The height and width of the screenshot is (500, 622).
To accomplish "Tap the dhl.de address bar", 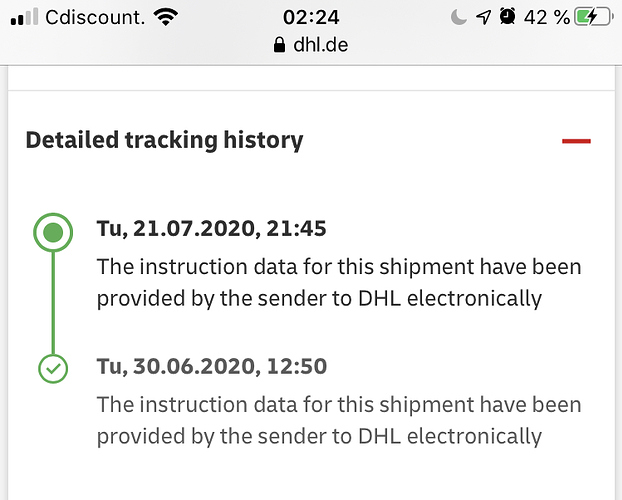I will click(311, 45).
